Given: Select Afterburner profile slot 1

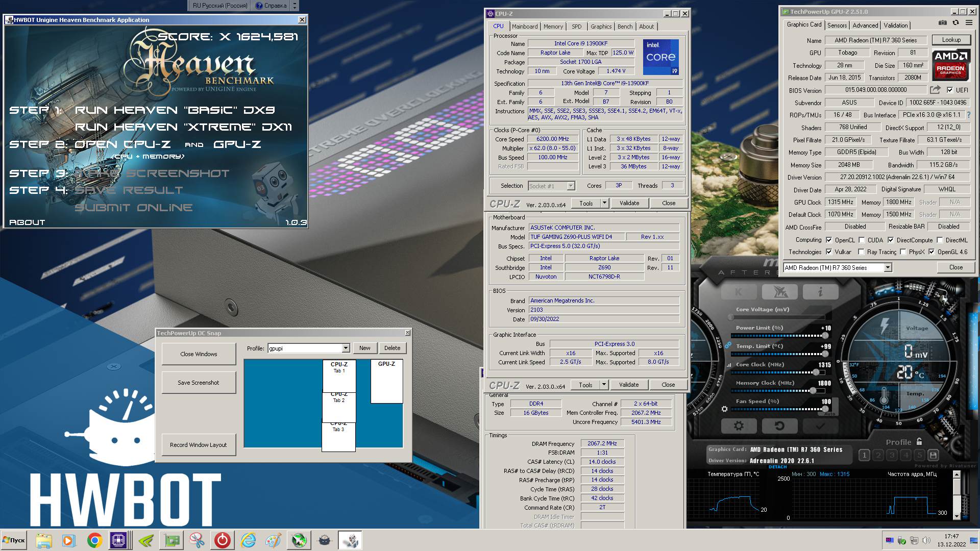Looking at the screenshot, I should point(864,455).
